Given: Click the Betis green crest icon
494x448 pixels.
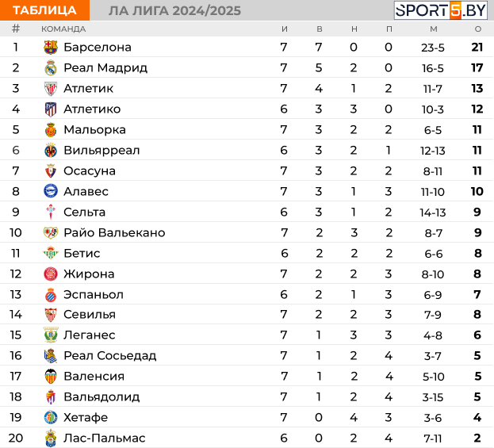Looking at the screenshot, I should coord(51,254).
